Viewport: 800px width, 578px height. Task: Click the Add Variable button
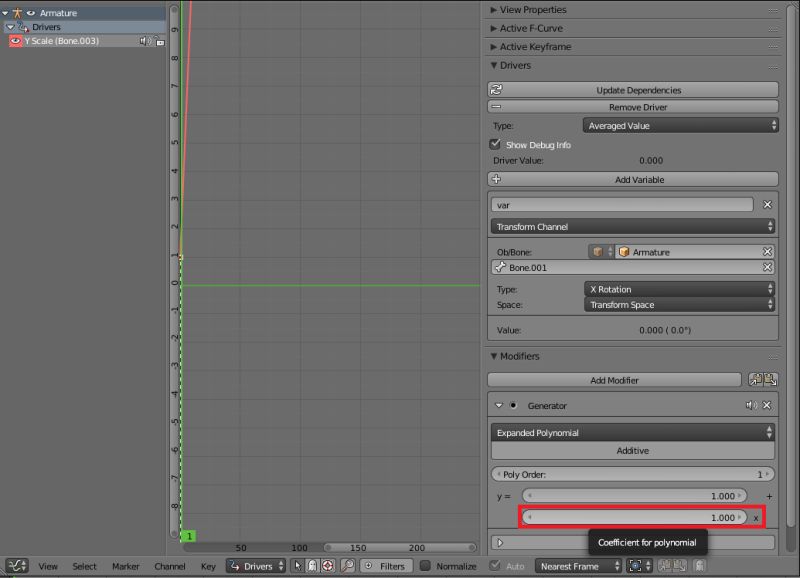coord(640,180)
